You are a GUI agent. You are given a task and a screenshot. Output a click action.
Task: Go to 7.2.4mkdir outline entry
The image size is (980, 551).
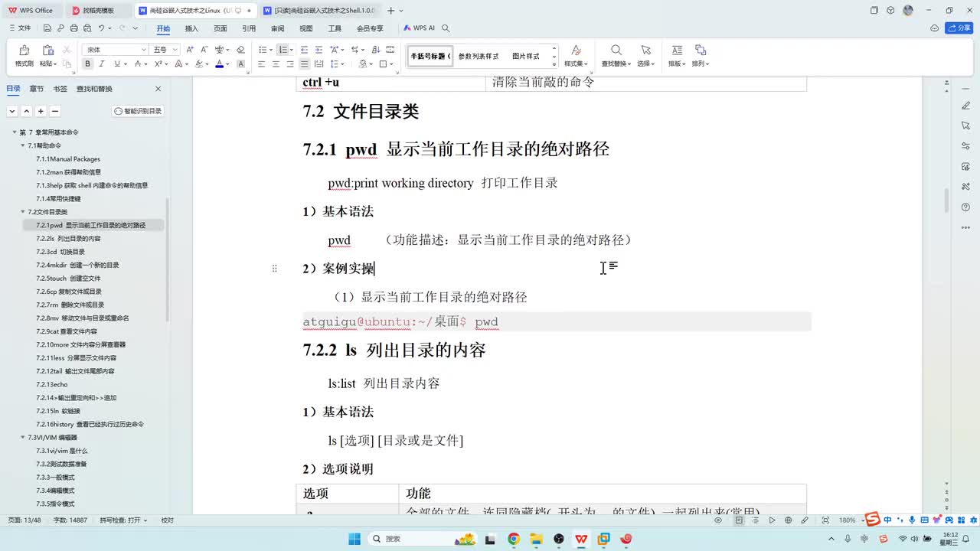77,265
